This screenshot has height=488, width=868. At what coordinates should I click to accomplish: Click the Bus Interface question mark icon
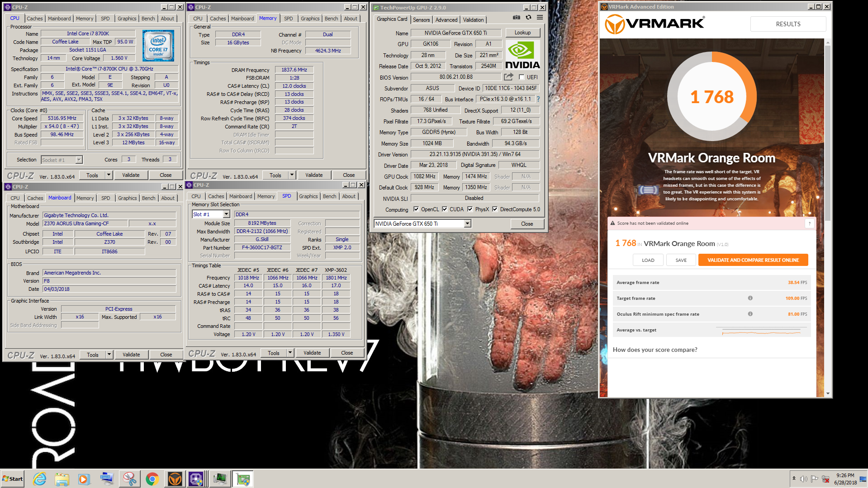click(538, 99)
